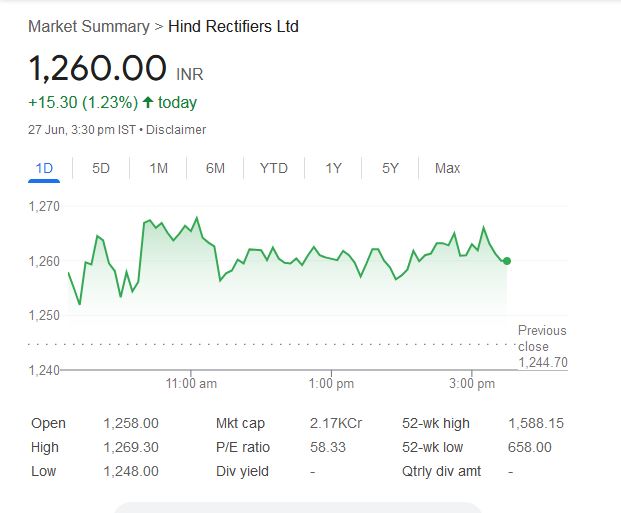Click the chart at 3:00 pm marker
This screenshot has width=621, height=513.
click(472, 383)
